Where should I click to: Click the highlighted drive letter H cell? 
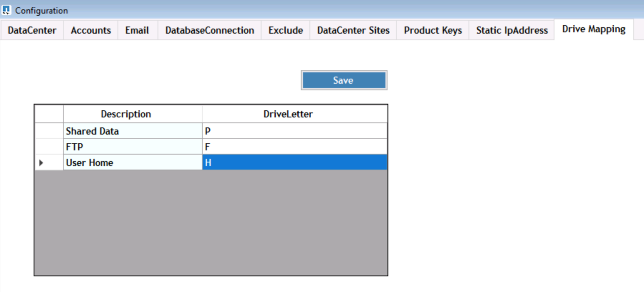pyautogui.click(x=294, y=163)
